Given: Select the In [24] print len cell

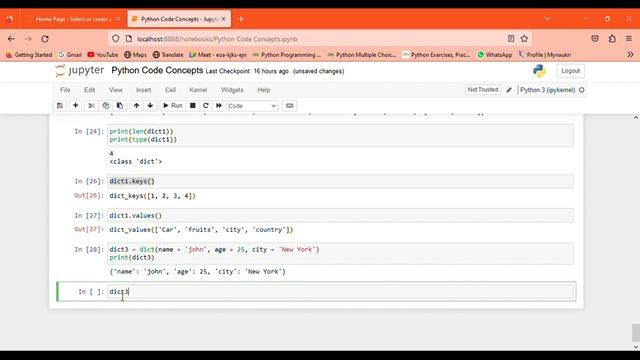Looking at the screenshot, I should tap(340, 136).
